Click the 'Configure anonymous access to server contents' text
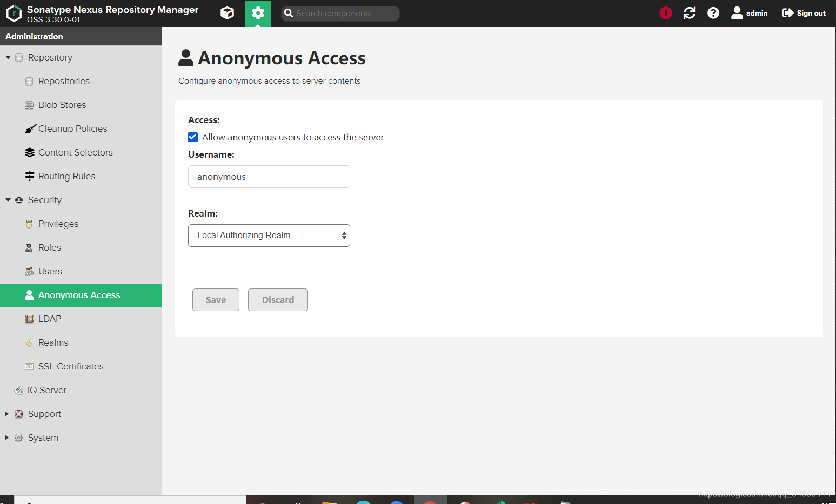The image size is (836, 504). 270,81
